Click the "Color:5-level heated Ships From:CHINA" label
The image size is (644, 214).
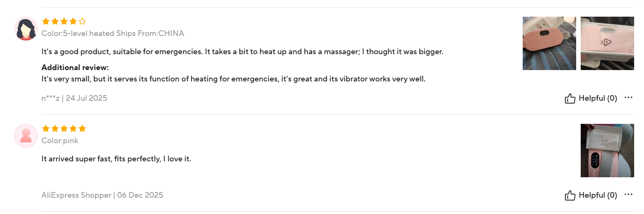[x=113, y=33]
